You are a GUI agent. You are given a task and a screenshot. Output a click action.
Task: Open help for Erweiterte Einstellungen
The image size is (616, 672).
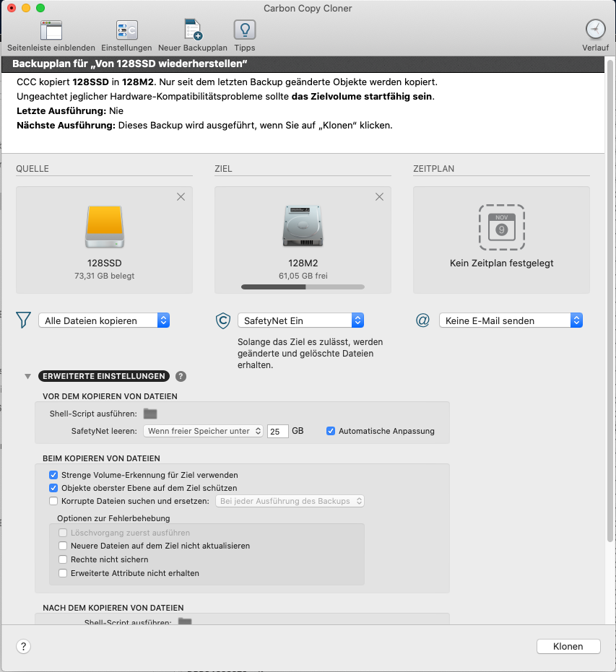tap(181, 376)
